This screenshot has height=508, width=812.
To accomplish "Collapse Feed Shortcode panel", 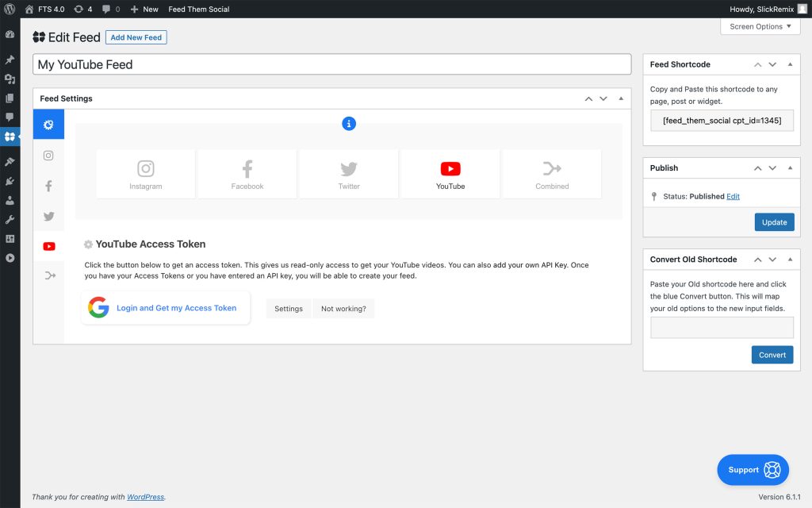I will click(x=791, y=65).
